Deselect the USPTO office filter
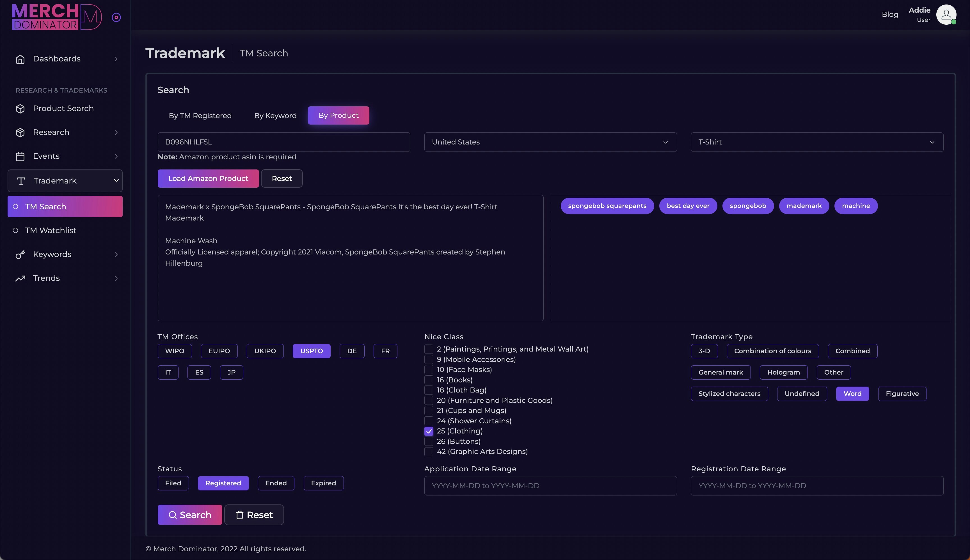This screenshot has height=560, width=970. click(311, 351)
